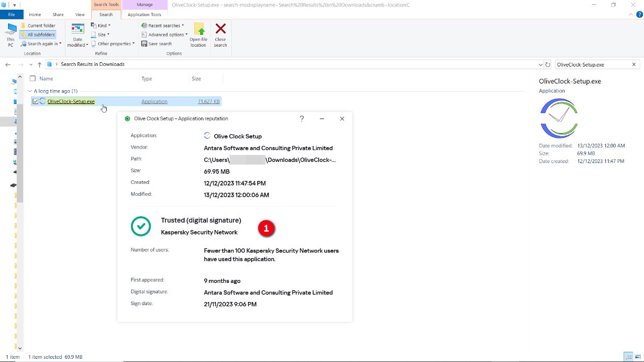Image resolution: width=644 pixels, height=362 pixels.
Task: Click the Forward navigation arrow
Action: point(20,64)
